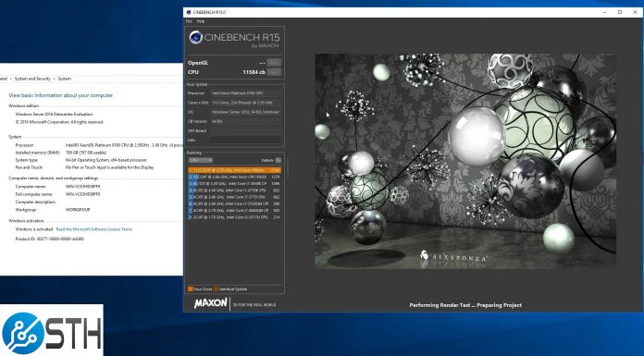Click the View basic information heading
644x356 pixels.
[x=60, y=95]
